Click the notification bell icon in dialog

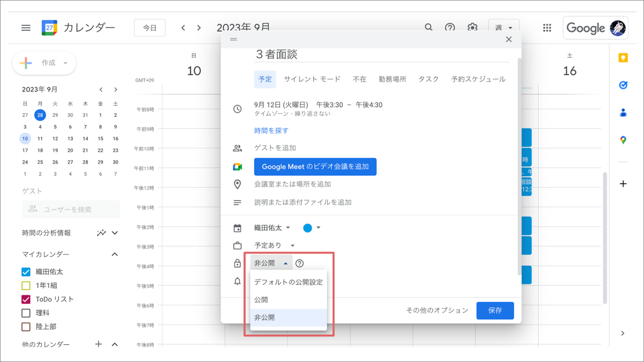coord(237,281)
